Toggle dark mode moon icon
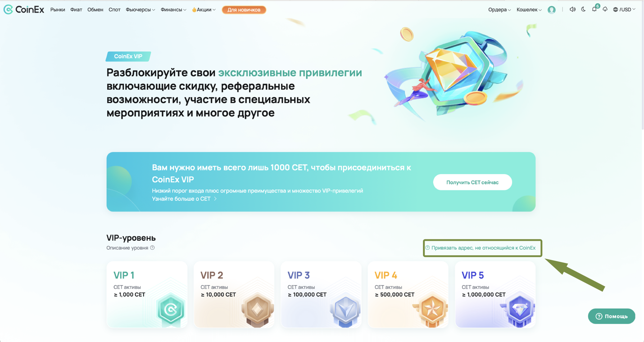 (x=584, y=9)
